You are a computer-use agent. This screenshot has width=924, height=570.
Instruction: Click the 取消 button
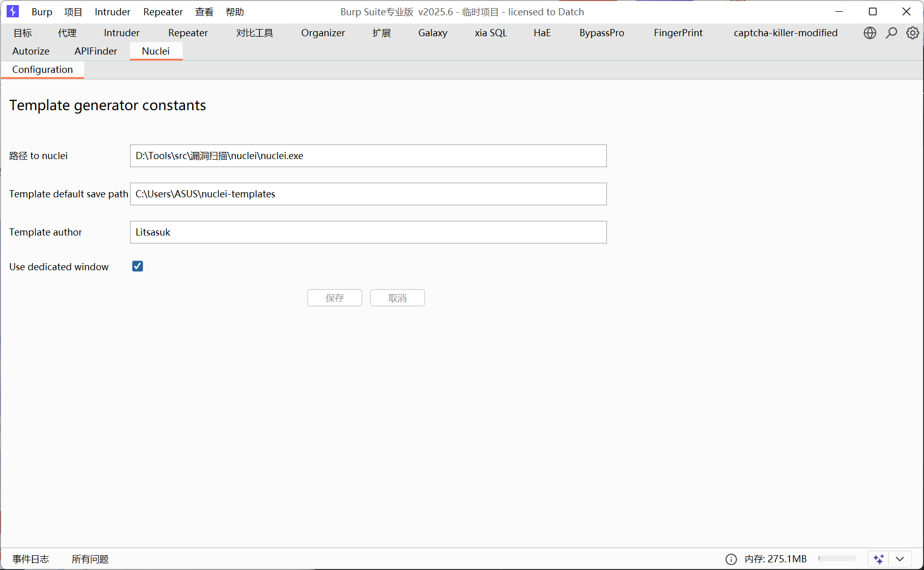click(x=398, y=298)
